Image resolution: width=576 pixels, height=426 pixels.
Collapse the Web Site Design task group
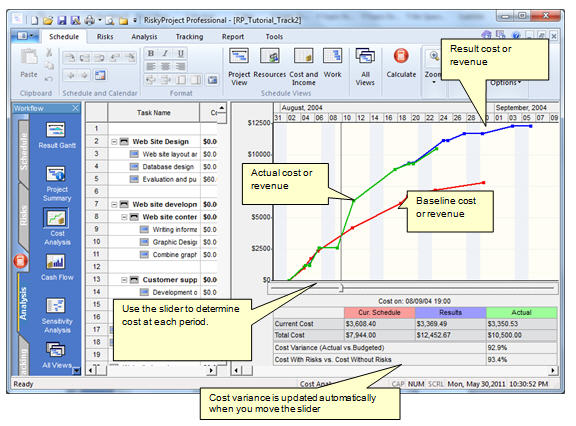pos(114,141)
